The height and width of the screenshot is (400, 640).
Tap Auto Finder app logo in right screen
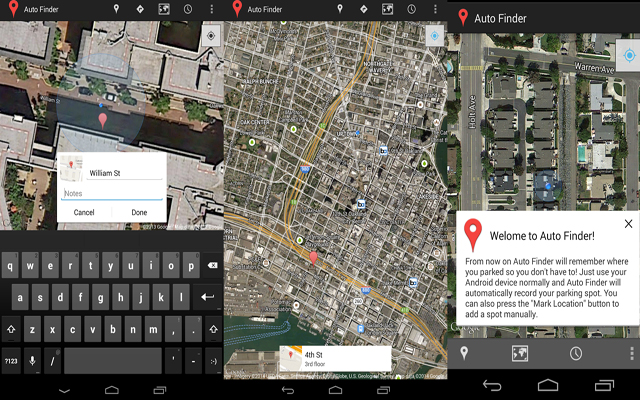pyautogui.click(x=463, y=18)
